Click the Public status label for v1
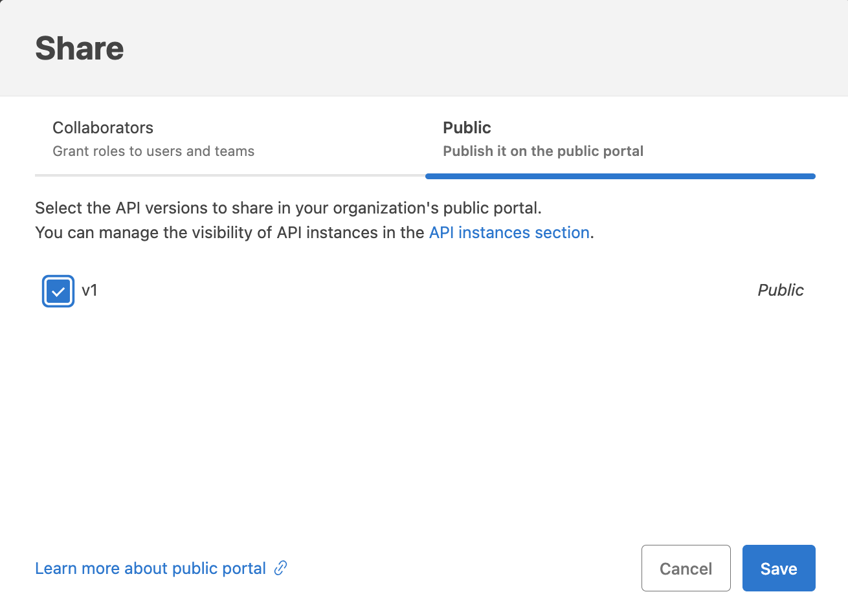The height and width of the screenshot is (616, 848). coord(780,290)
